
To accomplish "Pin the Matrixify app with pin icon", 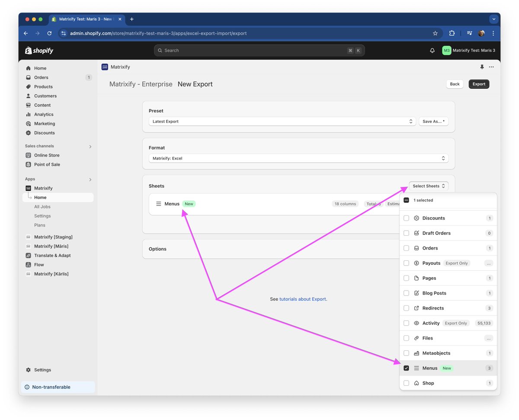I will 482,67.
